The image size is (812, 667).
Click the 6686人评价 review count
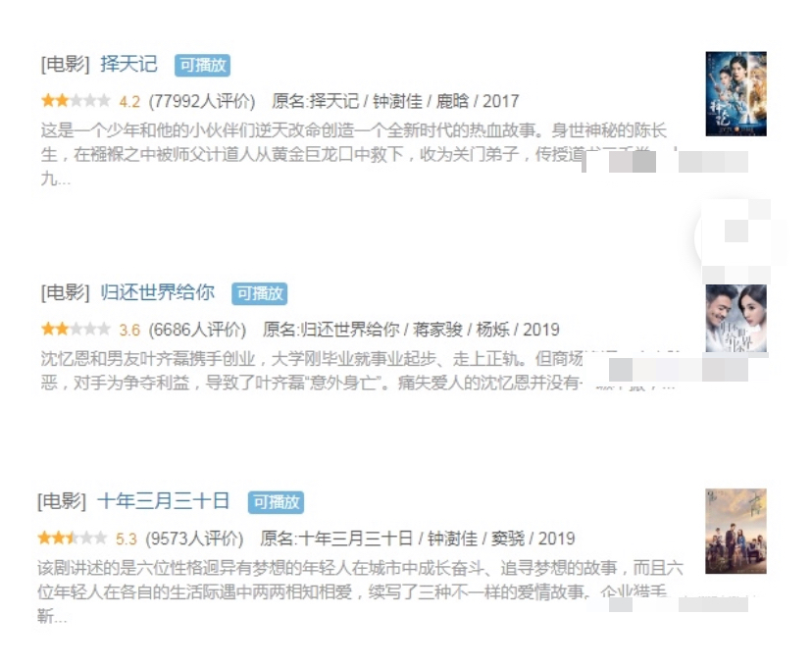[197, 330]
